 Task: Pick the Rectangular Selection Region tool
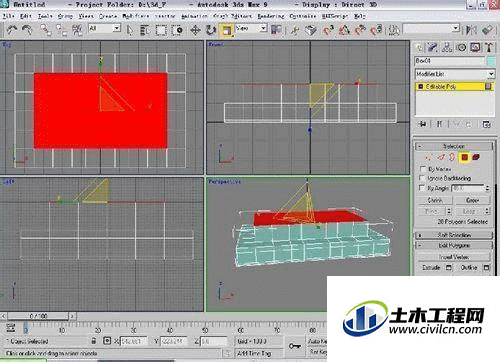161,30
